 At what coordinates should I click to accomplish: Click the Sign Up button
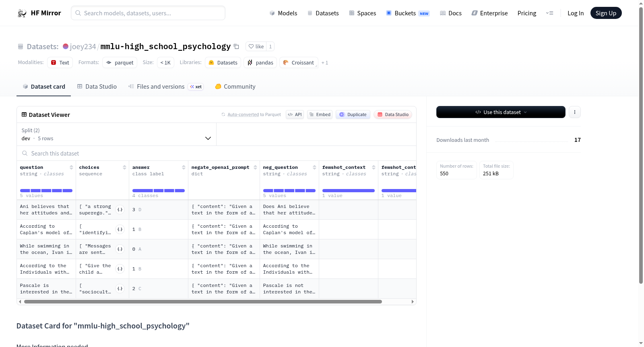pos(606,13)
